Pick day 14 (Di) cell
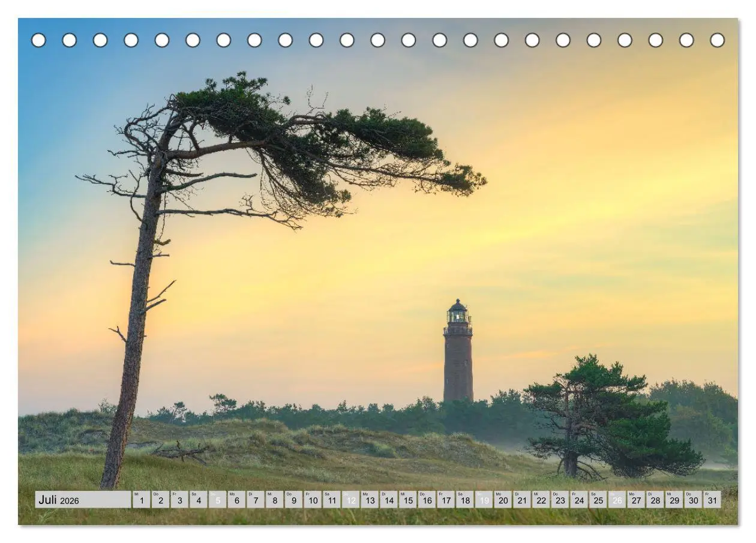756x543 pixels. click(x=389, y=500)
